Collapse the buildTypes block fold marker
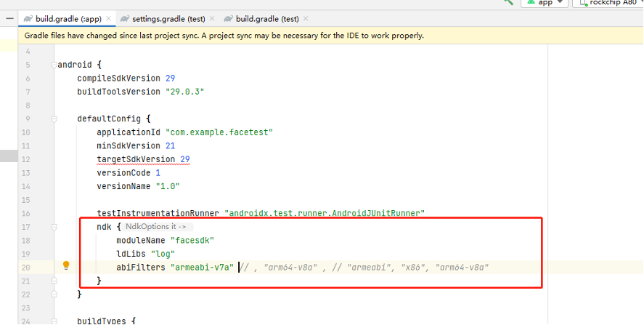 [54, 321]
